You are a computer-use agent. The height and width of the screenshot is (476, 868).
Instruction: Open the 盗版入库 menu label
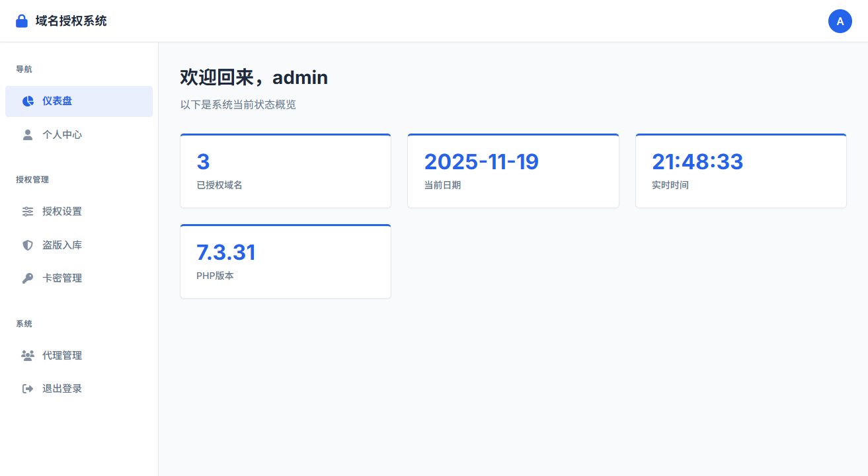62,245
